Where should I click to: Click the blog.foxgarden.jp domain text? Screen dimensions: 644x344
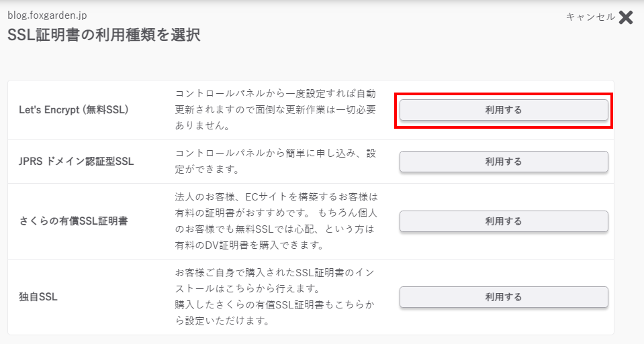coord(47,15)
